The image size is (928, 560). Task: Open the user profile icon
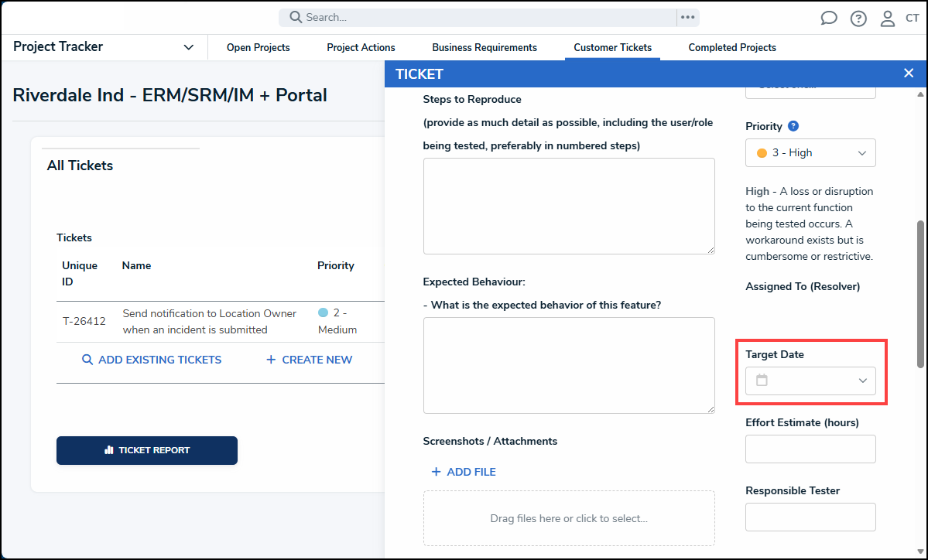pyautogui.click(x=888, y=19)
